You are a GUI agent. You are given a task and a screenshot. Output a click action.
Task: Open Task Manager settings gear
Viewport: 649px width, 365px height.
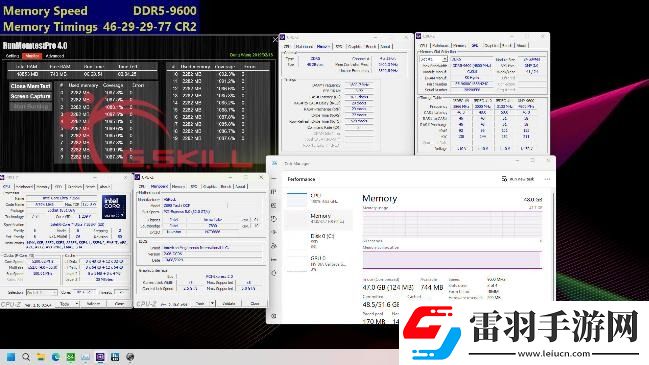274,316
